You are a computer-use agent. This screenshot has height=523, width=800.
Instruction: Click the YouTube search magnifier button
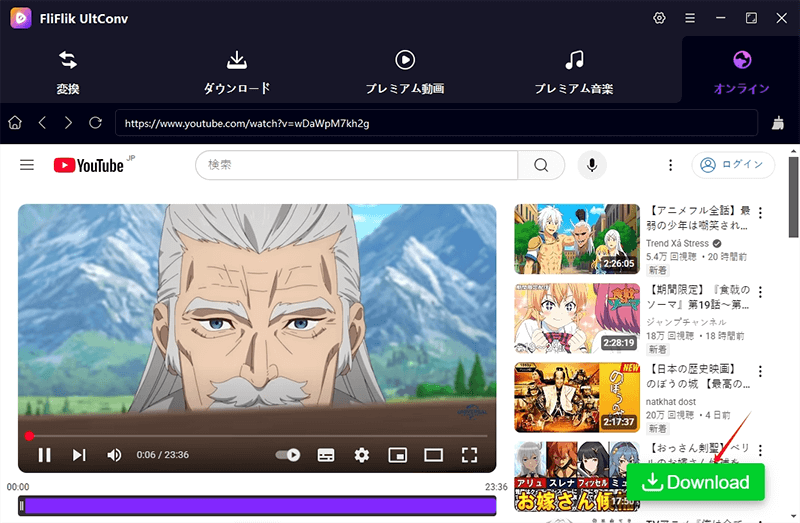tap(541, 165)
